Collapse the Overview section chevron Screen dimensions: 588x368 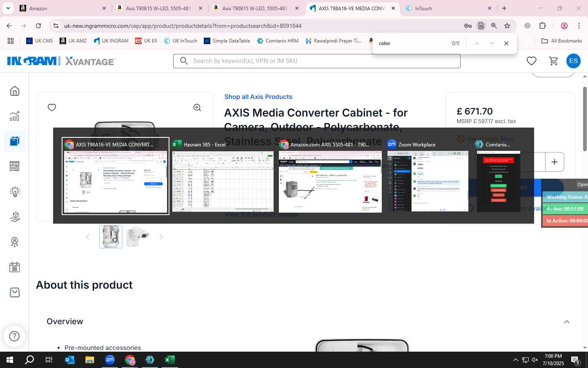[567, 322]
